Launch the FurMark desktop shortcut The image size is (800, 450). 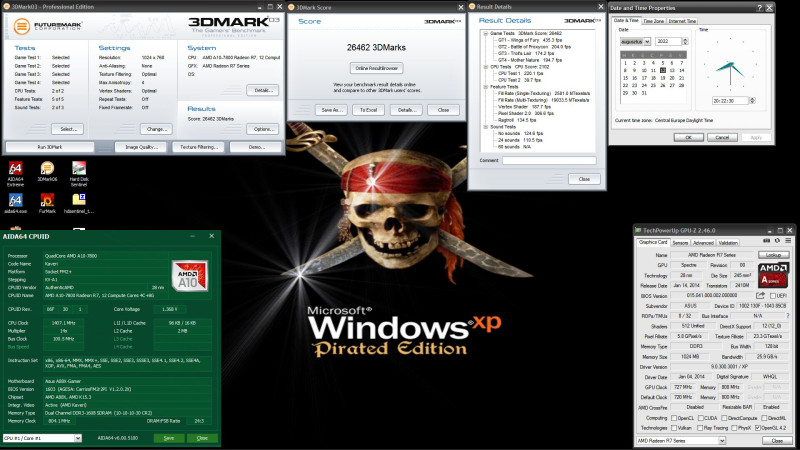pyautogui.click(x=47, y=203)
